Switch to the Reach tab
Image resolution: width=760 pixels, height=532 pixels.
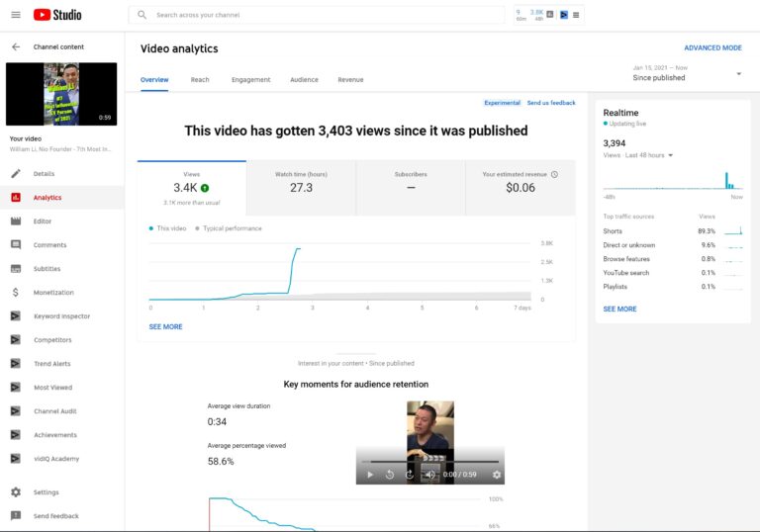[200, 80]
